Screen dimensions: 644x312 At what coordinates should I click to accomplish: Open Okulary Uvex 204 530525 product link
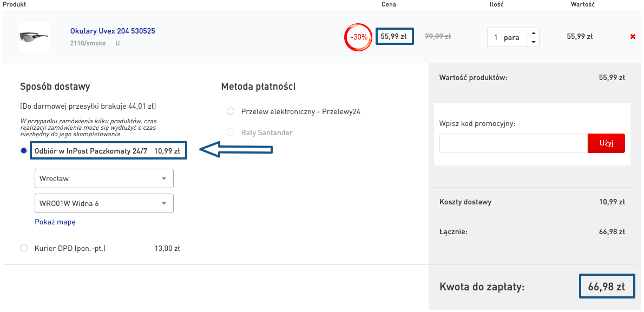coord(113,31)
